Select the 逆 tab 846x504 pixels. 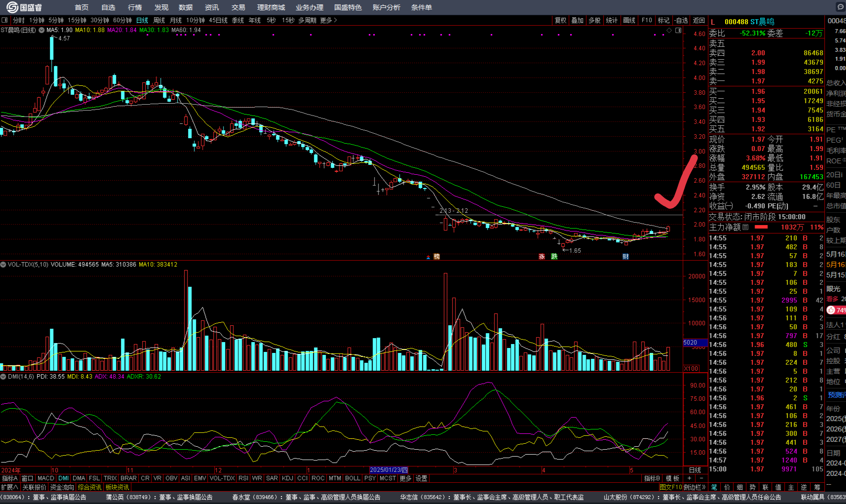(x=804, y=487)
